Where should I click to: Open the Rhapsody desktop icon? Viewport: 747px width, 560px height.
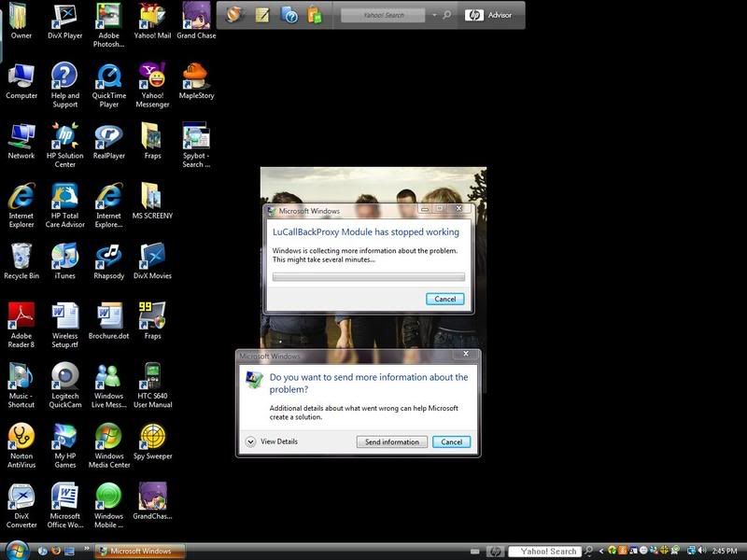point(108,257)
